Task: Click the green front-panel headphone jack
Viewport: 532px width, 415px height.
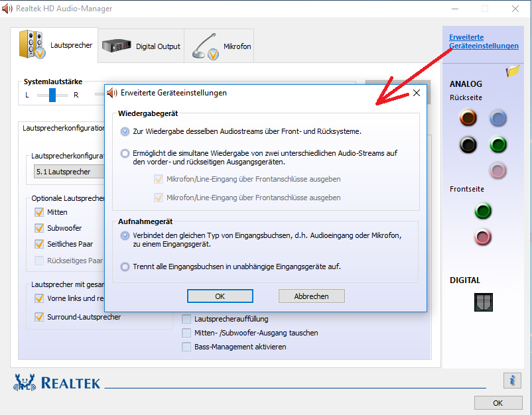Action: [482, 211]
